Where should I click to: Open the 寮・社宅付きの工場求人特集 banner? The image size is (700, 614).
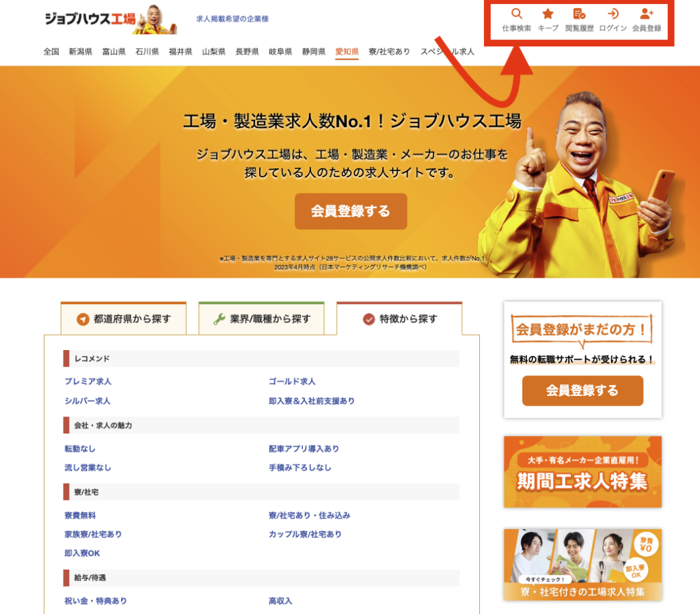(x=582, y=565)
